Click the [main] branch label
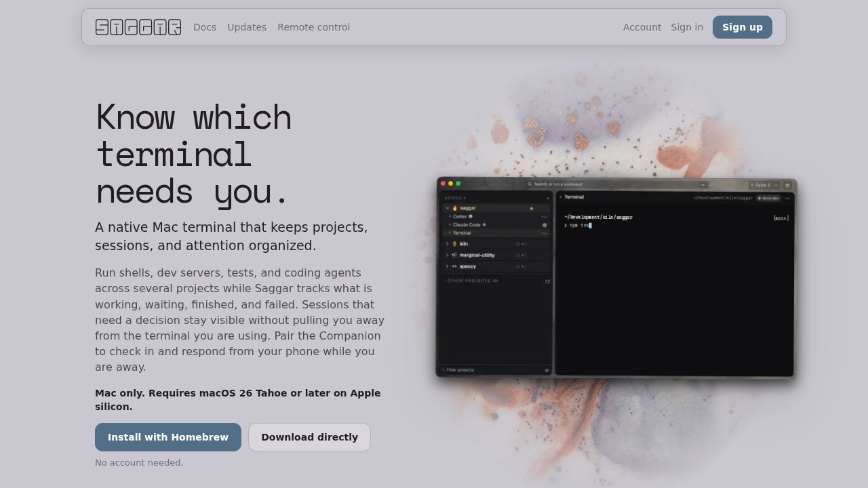 (781, 218)
